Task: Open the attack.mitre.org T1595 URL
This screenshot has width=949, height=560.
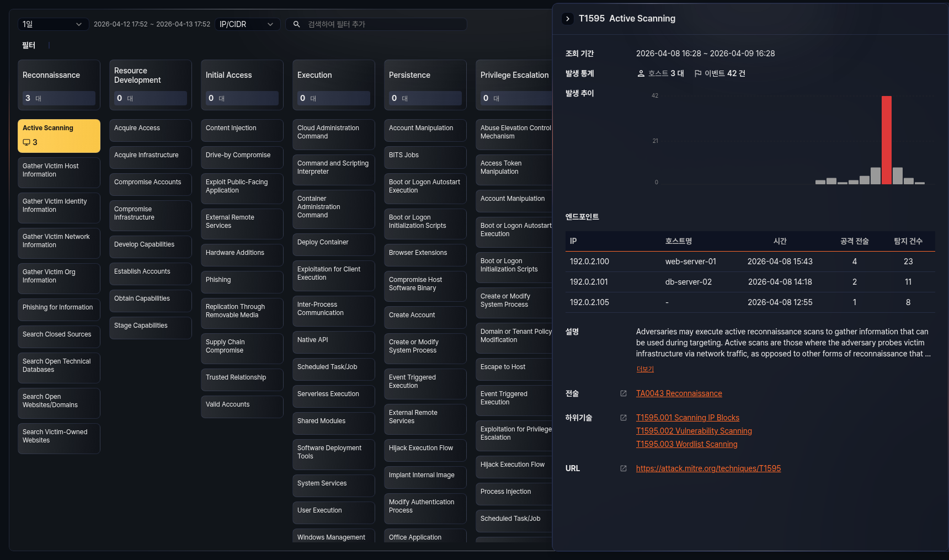Action: point(708,468)
